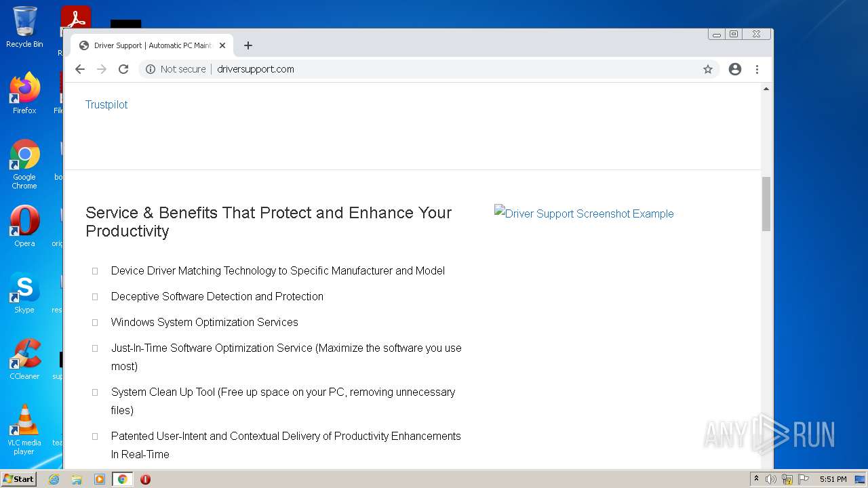Open Windows Media Player from the taskbar
This screenshot has height=488, width=868.
(100, 479)
